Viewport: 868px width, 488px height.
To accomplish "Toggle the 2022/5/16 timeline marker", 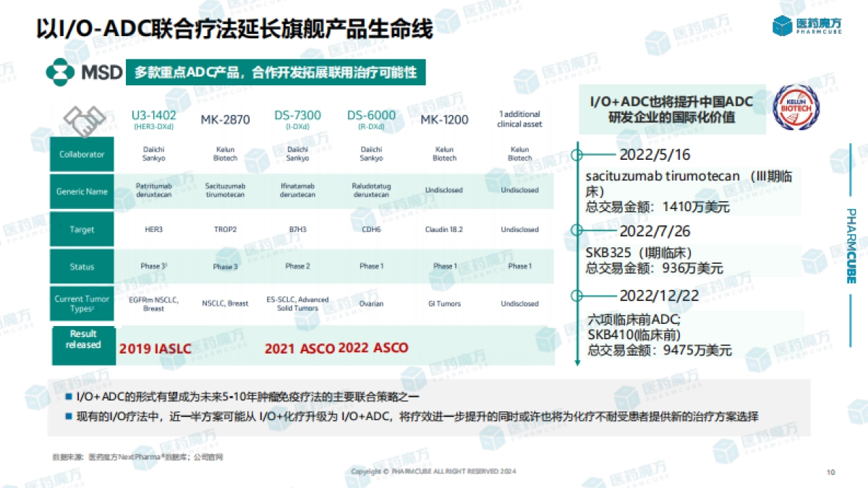I will point(576,154).
